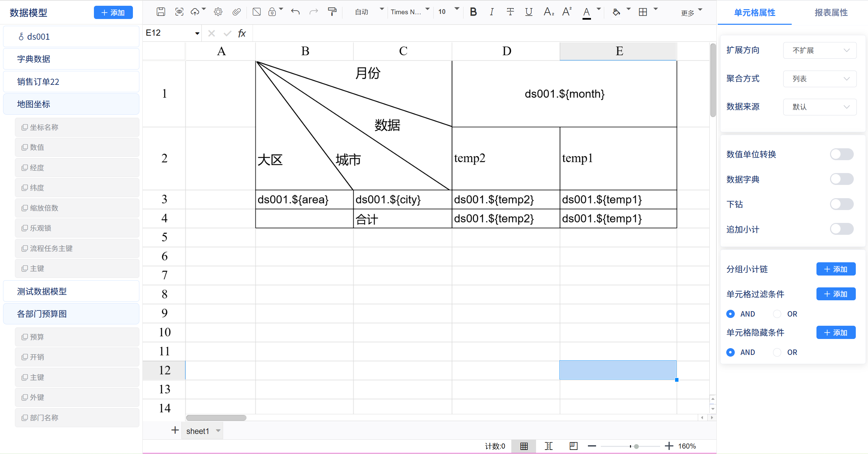Open the settings gear icon

(218, 12)
